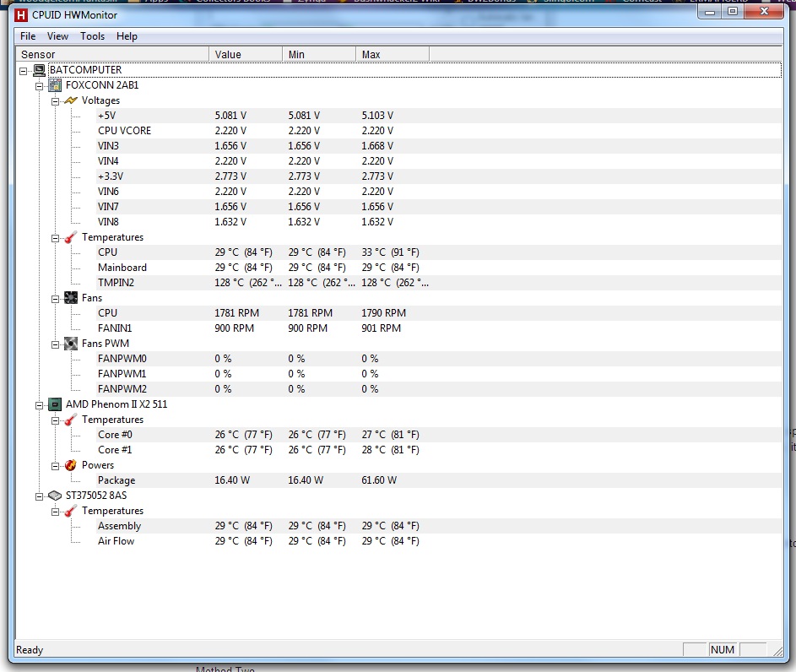Click the Fans fan icon
Viewport: 796px width, 672px height.
click(x=71, y=298)
